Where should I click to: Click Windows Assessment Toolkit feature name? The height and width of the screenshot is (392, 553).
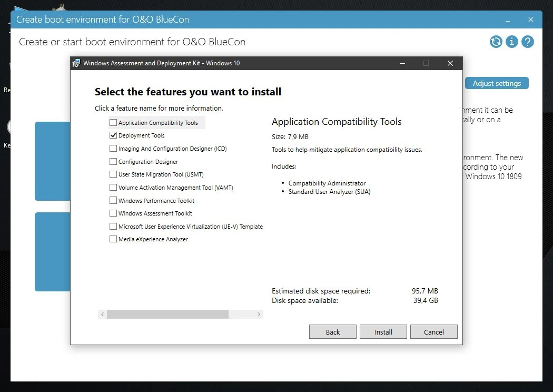tap(155, 213)
